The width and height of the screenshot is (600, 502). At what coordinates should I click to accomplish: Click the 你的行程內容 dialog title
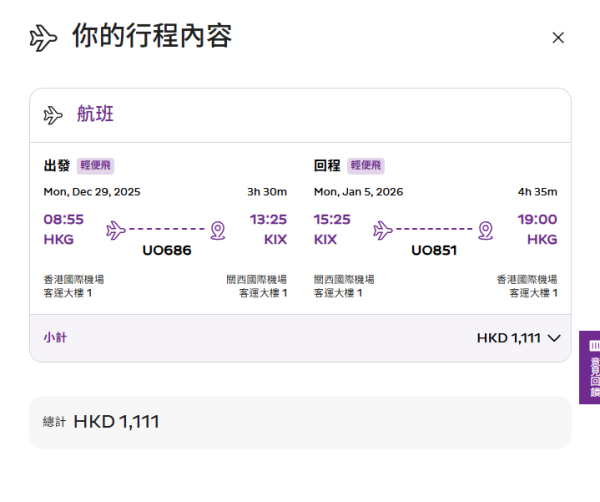[152, 36]
